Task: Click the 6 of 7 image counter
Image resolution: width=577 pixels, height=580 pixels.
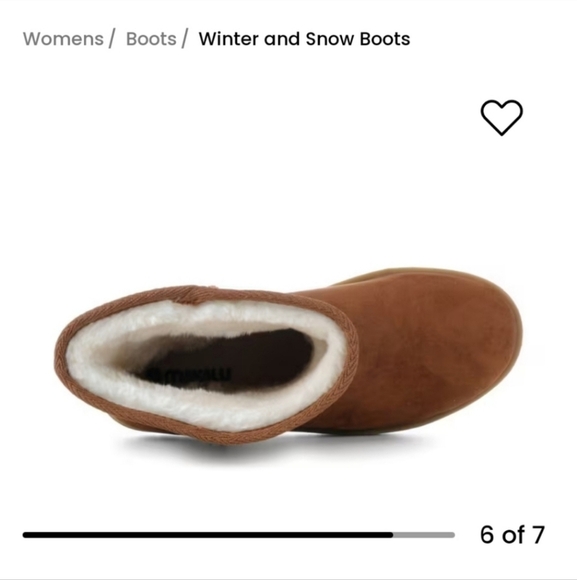Action: coord(512,535)
